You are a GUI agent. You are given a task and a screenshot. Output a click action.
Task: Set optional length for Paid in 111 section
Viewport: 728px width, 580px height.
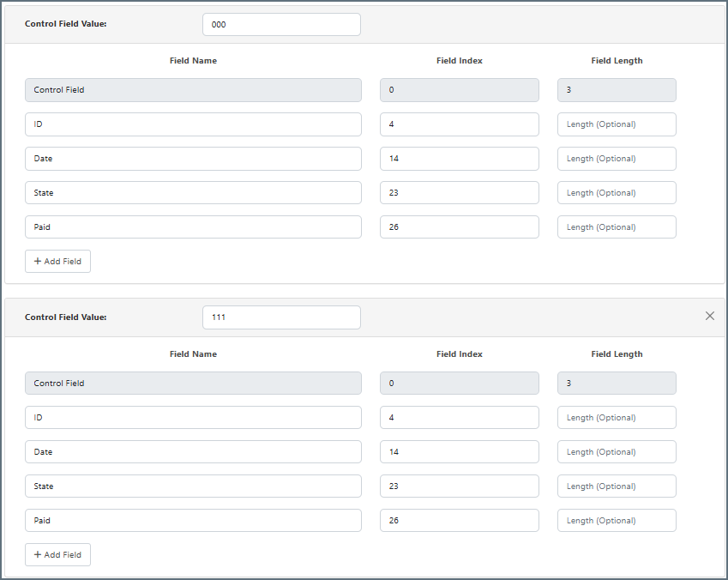tap(617, 521)
